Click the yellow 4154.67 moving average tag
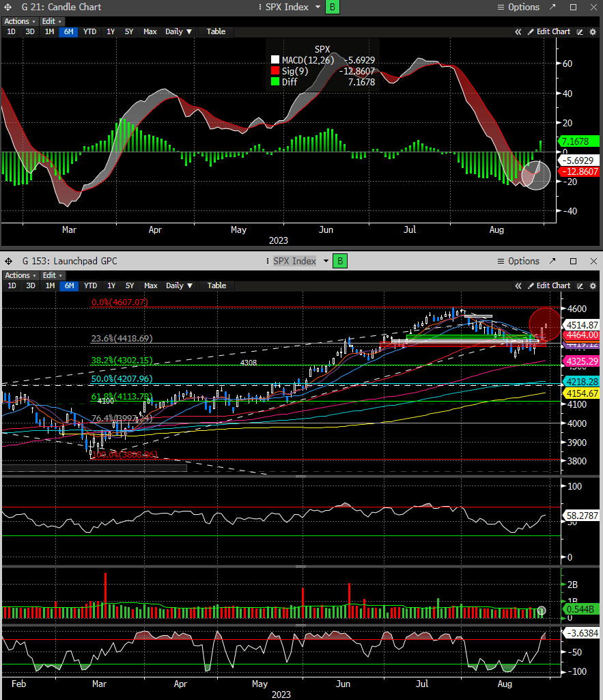The image size is (603, 700). (x=582, y=393)
